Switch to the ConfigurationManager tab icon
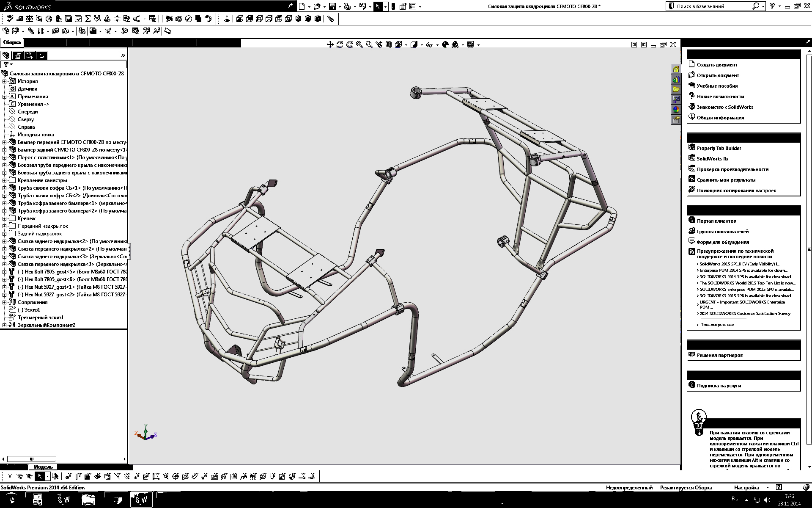Viewport: 812px width, 508px height. 30,55
